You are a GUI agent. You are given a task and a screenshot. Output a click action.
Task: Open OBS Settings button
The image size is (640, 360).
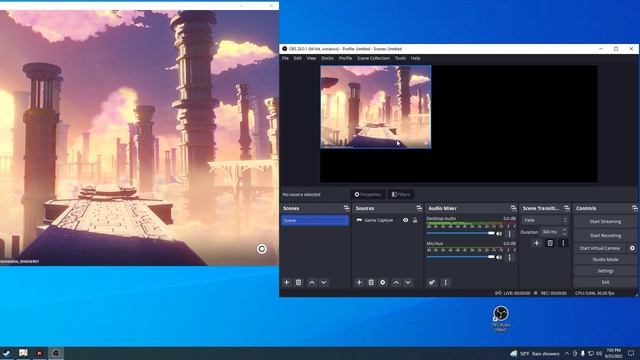coord(605,271)
